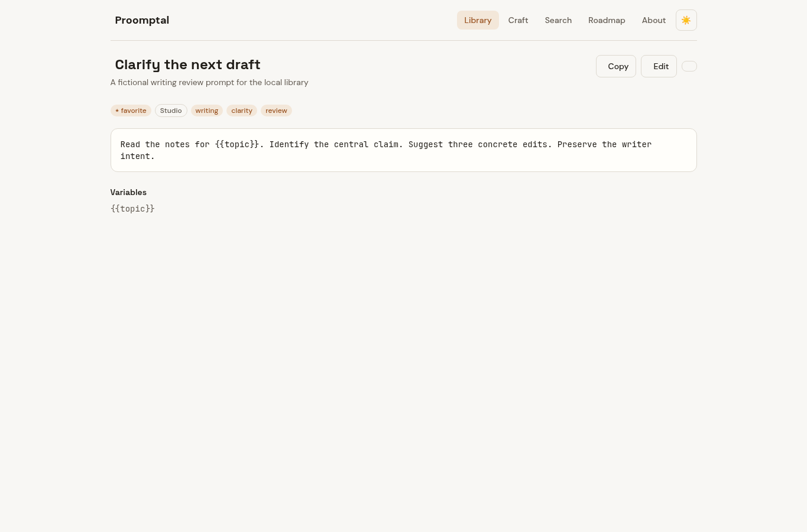Select the Studio tag
The height and width of the screenshot is (532, 807).
(x=171, y=111)
